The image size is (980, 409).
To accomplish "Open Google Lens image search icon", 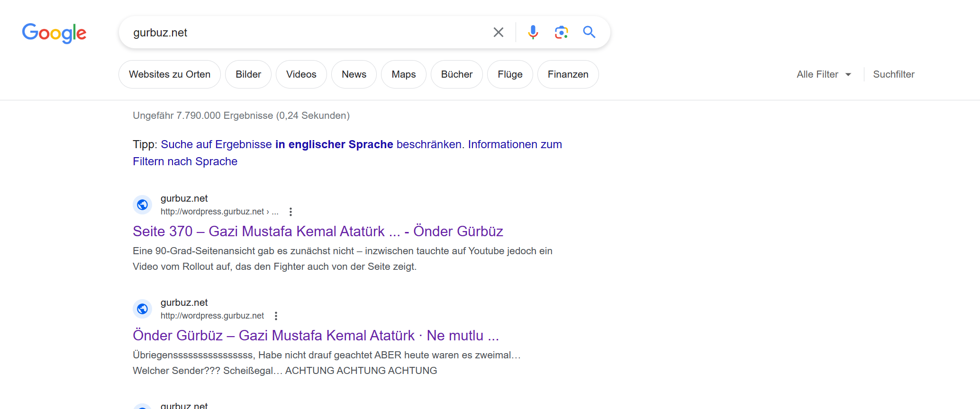I will pyautogui.click(x=561, y=32).
